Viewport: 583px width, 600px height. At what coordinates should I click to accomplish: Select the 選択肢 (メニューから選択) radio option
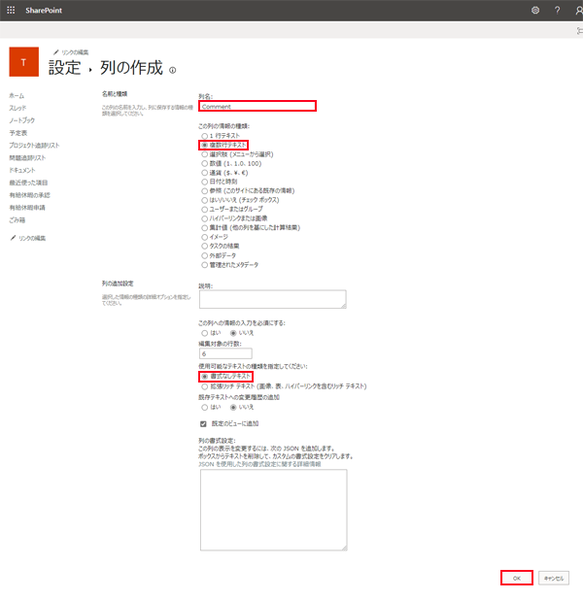[x=205, y=154]
